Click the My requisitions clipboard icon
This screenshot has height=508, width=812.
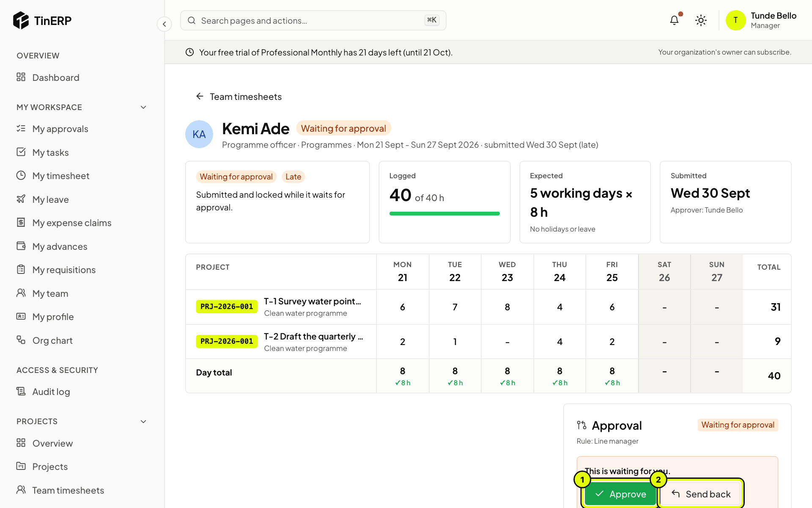tap(21, 269)
